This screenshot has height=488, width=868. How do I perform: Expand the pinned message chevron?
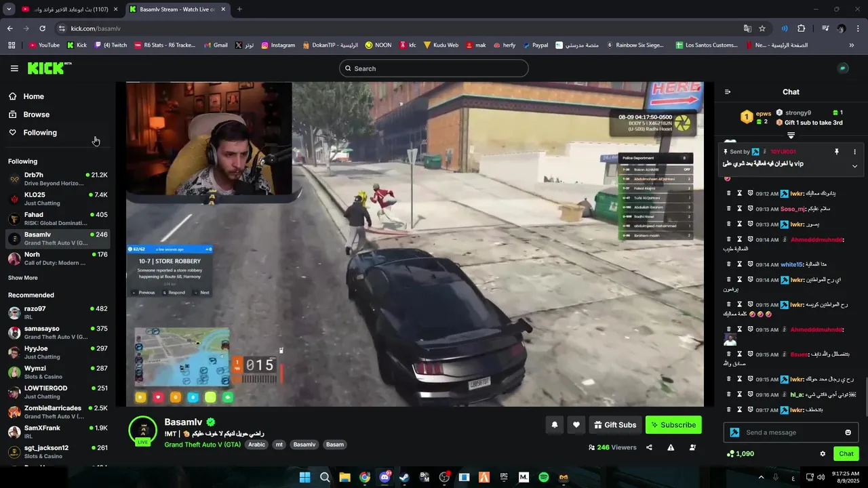coord(854,166)
